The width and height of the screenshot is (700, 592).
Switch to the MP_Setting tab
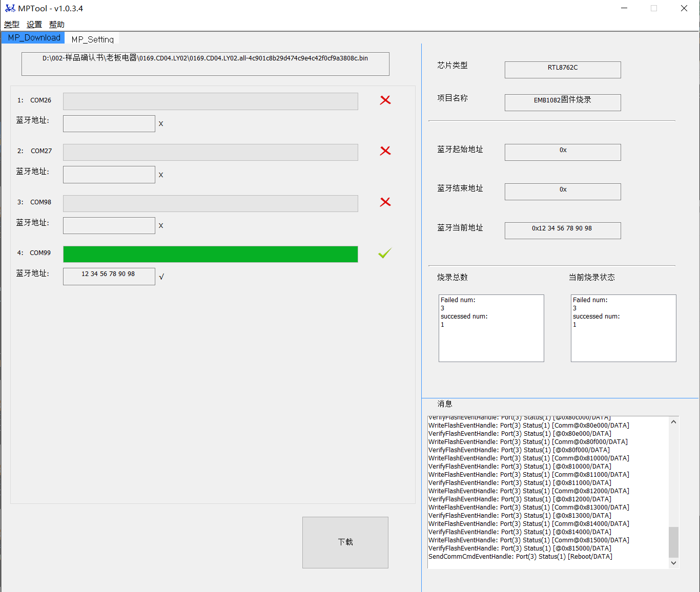(x=93, y=39)
